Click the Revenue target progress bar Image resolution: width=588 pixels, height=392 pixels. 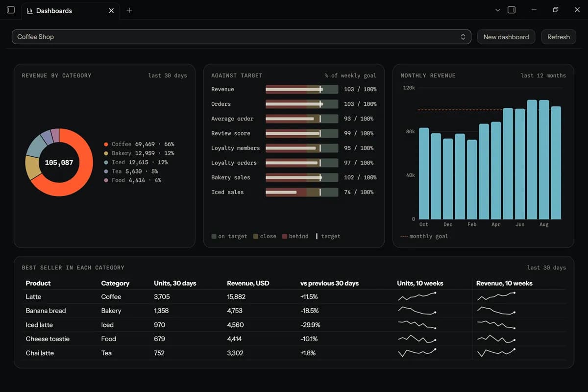coord(302,89)
